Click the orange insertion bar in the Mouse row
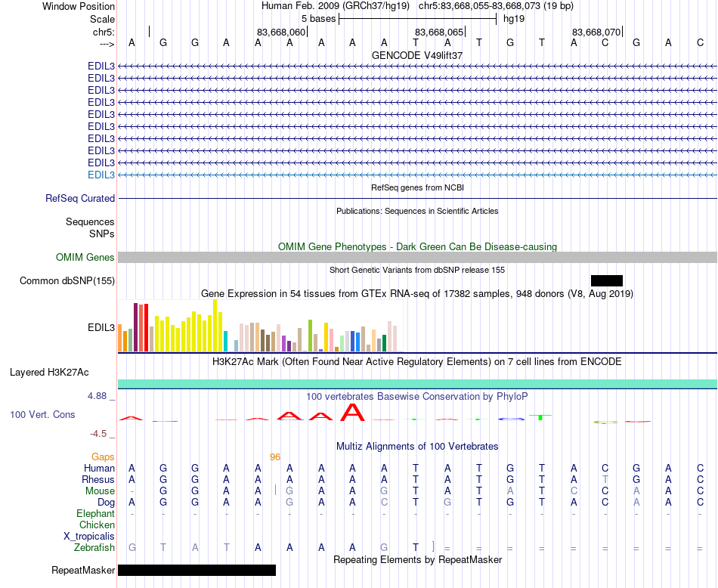Viewport: 718px width, 588px height. click(x=275, y=490)
